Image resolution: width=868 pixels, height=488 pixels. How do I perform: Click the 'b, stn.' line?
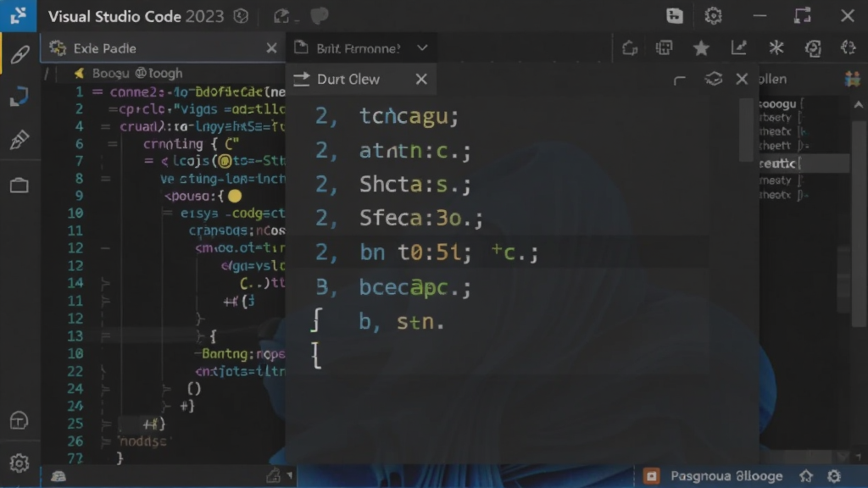point(401,321)
